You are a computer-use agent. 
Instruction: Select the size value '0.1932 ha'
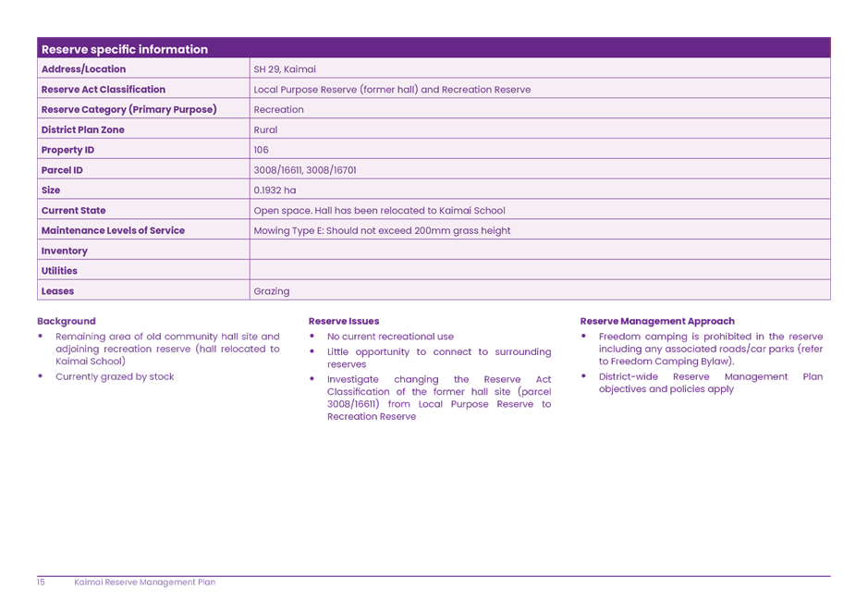(275, 190)
